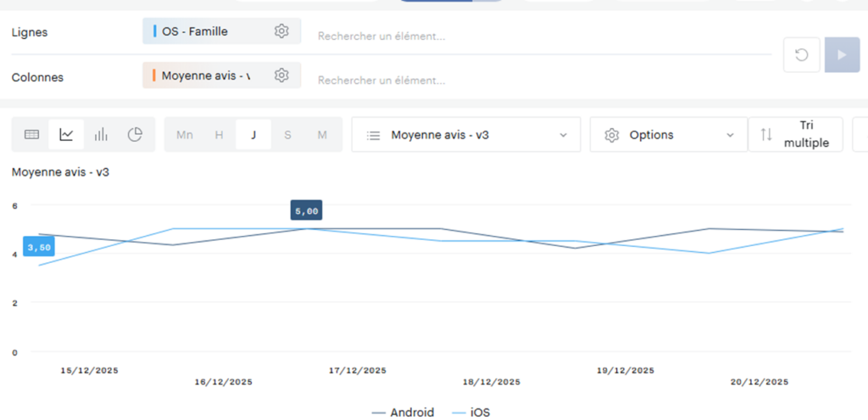Select the M monthly granularity

coord(322,135)
